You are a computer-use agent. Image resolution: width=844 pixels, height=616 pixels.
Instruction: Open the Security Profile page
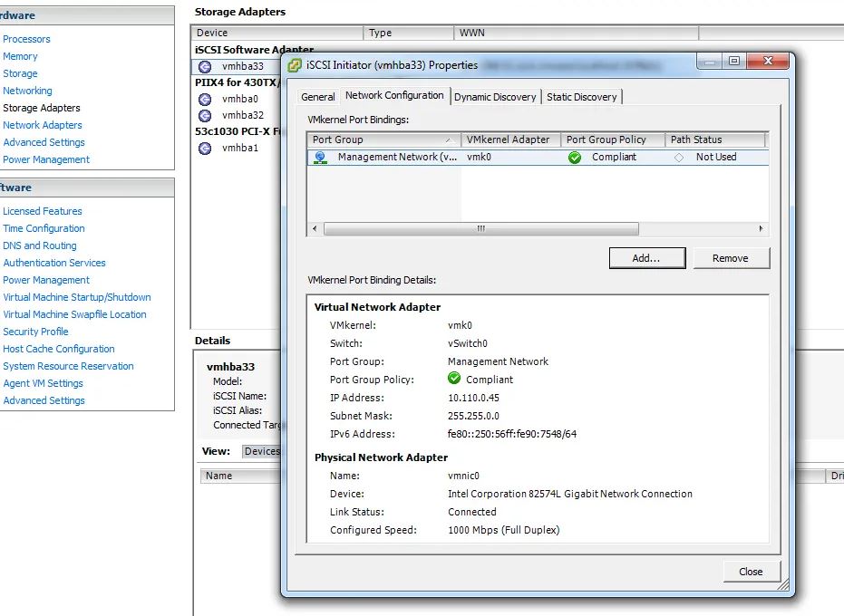pos(35,332)
